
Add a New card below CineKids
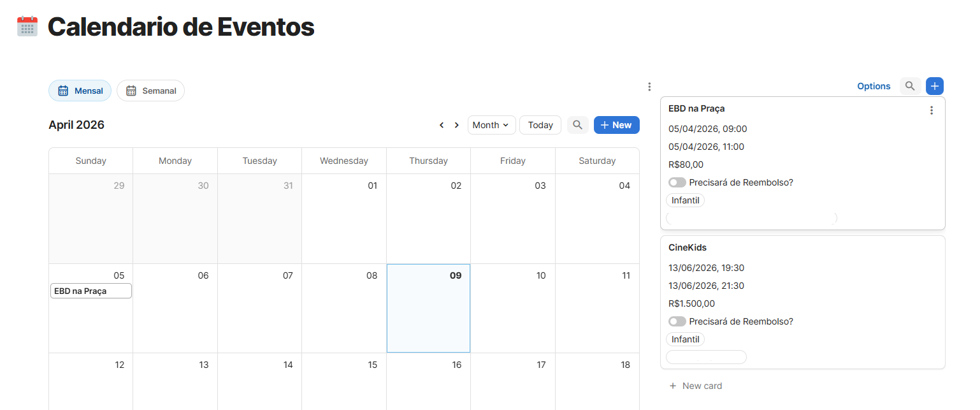(x=696, y=386)
